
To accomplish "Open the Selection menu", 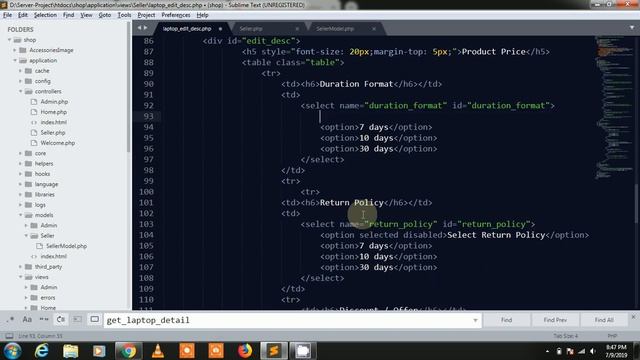I will tap(45, 15).
